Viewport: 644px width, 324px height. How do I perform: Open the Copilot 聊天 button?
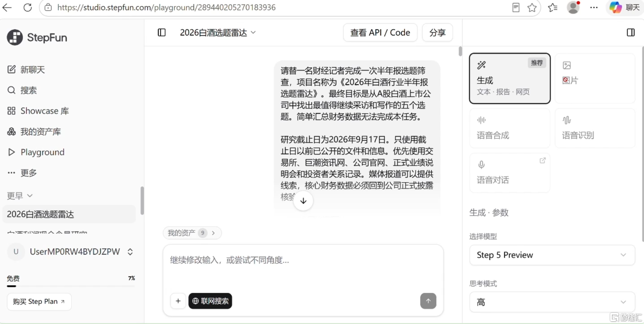pyautogui.click(x=624, y=7)
